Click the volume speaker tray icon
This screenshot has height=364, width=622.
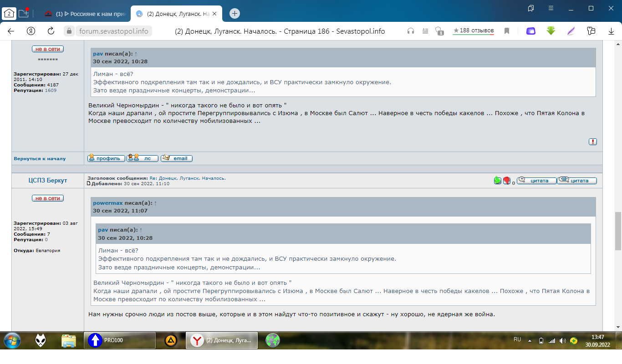563,340
